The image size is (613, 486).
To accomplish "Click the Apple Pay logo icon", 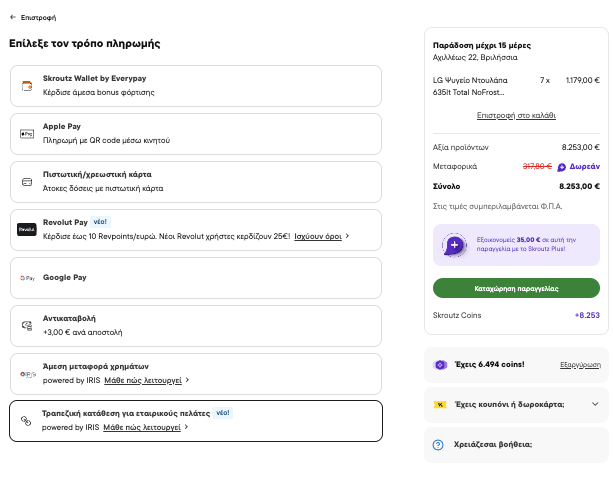I will point(27,134).
